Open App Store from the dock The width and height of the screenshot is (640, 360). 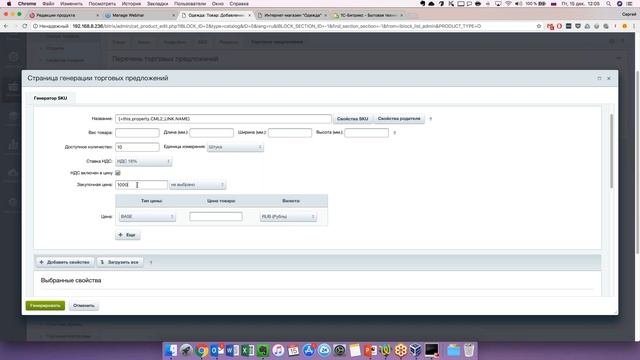pyautogui.click(x=309, y=350)
